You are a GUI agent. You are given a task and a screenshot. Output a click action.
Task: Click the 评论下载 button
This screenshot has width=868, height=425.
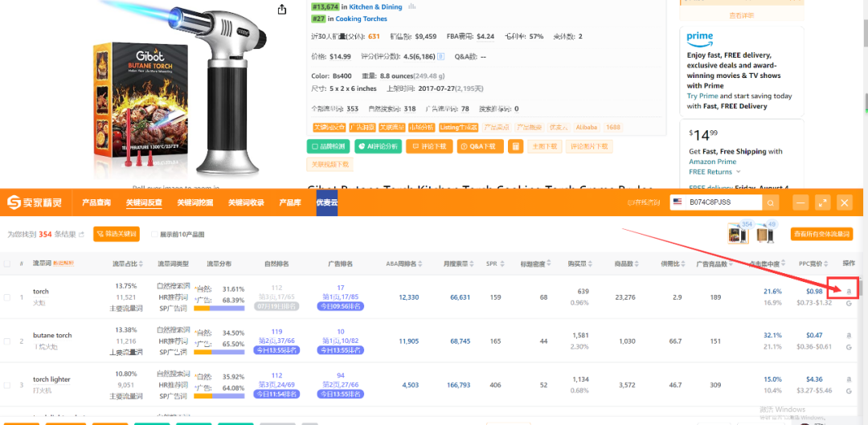[x=429, y=147]
